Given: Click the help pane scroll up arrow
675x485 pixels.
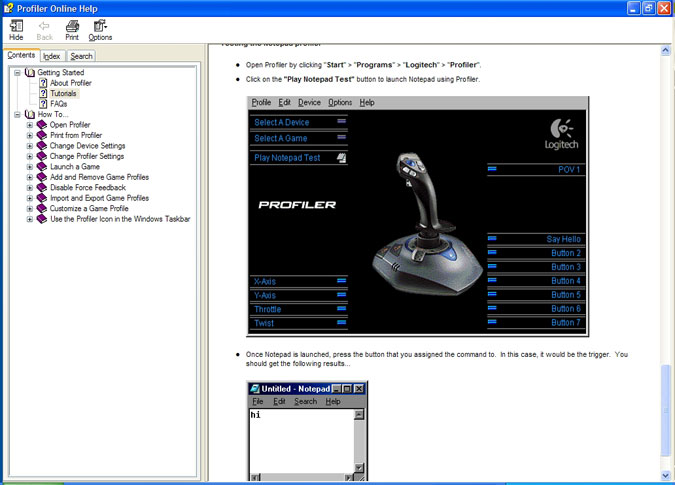Looking at the screenshot, I should coord(666,50).
